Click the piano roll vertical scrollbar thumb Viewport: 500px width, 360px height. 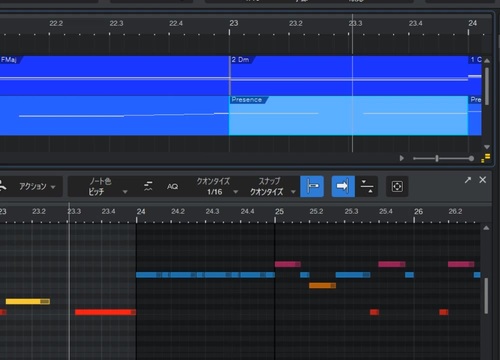pyautogui.click(x=486, y=296)
